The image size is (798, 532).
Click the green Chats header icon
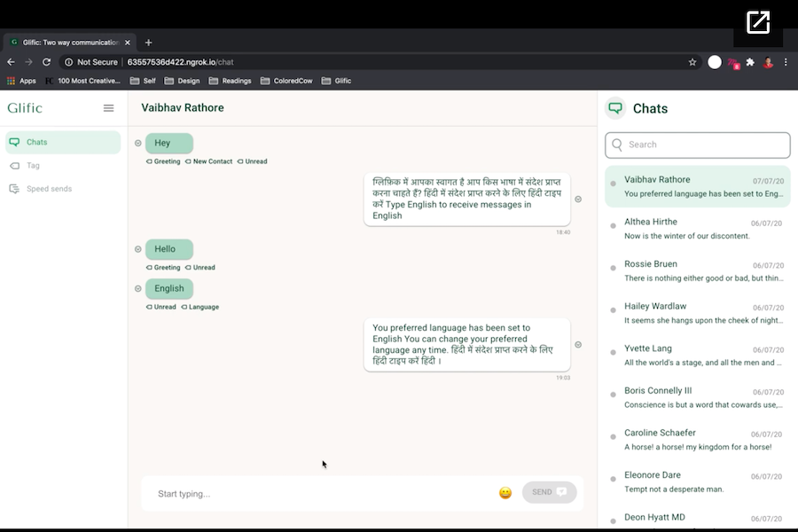click(x=615, y=108)
